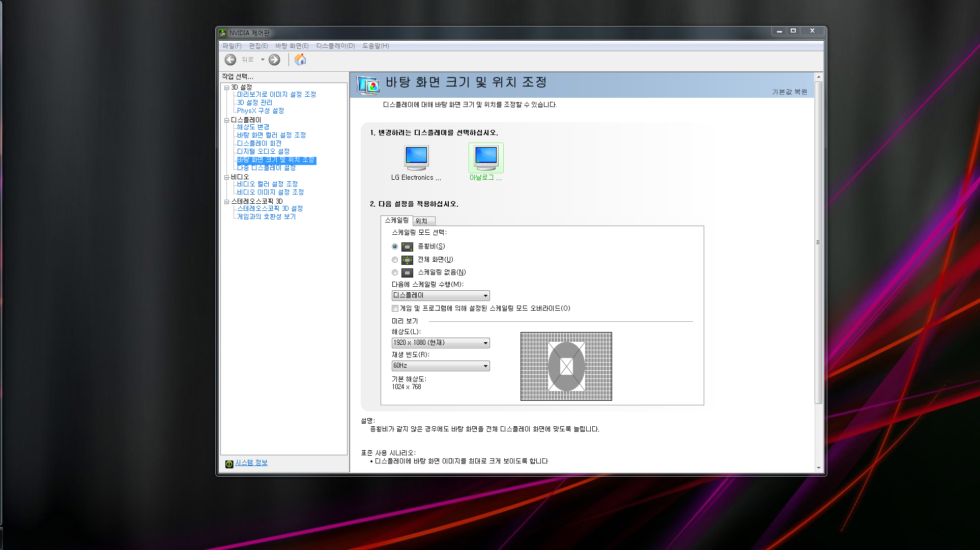
Task: Click the scrollbar down arrow of right panel
Action: pos(818,468)
